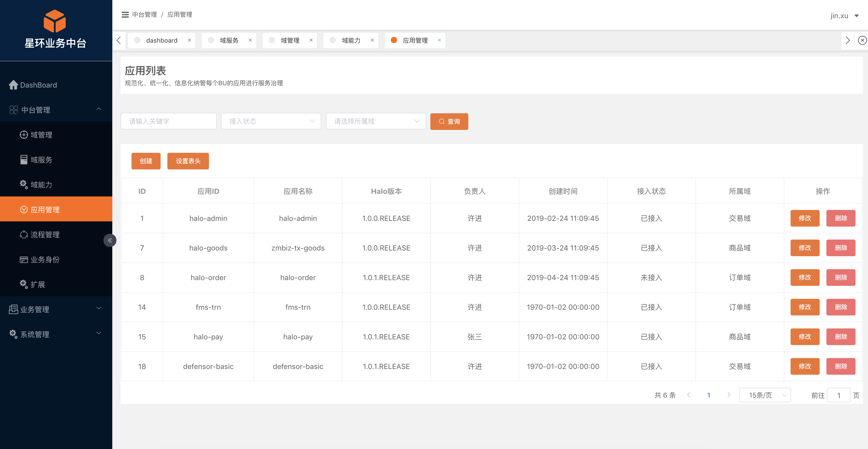This screenshot has width=868, height=449.
Task: Close the 应用管理 tab
Action: [x=439, y=40]
